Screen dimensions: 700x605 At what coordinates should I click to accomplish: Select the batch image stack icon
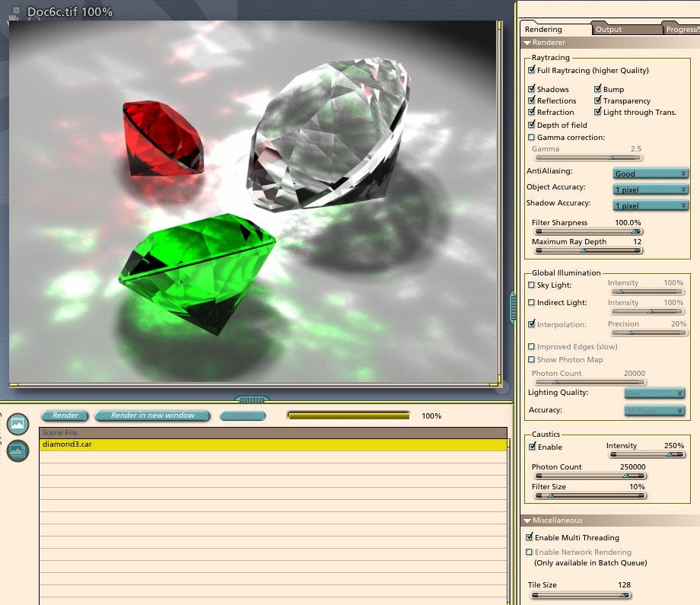click(17, 451)
